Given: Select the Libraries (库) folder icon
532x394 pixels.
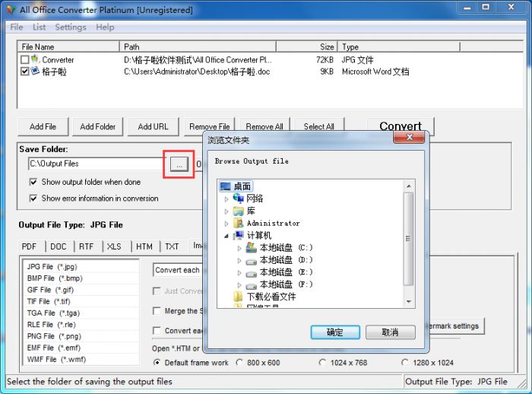Looking at the screenshot, I should pos(239,211).
